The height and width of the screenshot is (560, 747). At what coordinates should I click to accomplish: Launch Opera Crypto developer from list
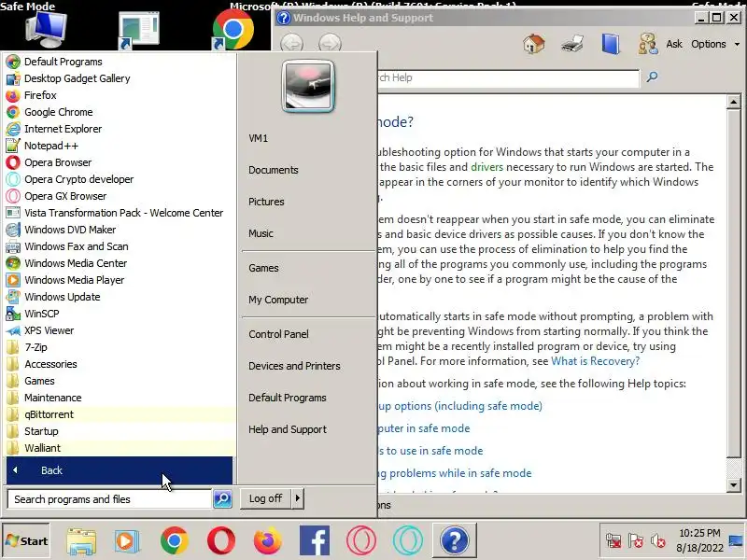[78, 179]
